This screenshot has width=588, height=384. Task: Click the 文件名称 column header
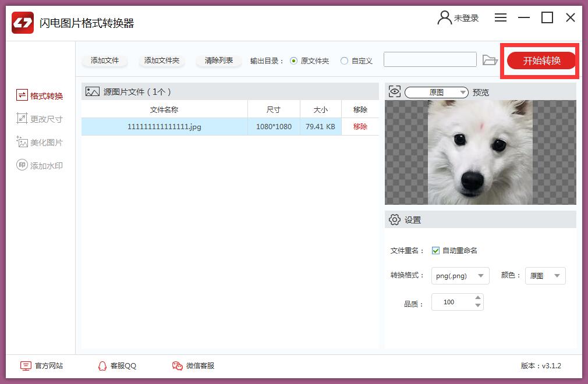point(164,109)
